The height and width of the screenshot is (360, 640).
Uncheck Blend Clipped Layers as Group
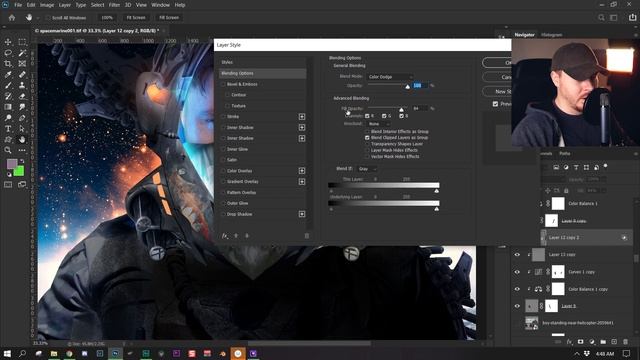(367, 138)
